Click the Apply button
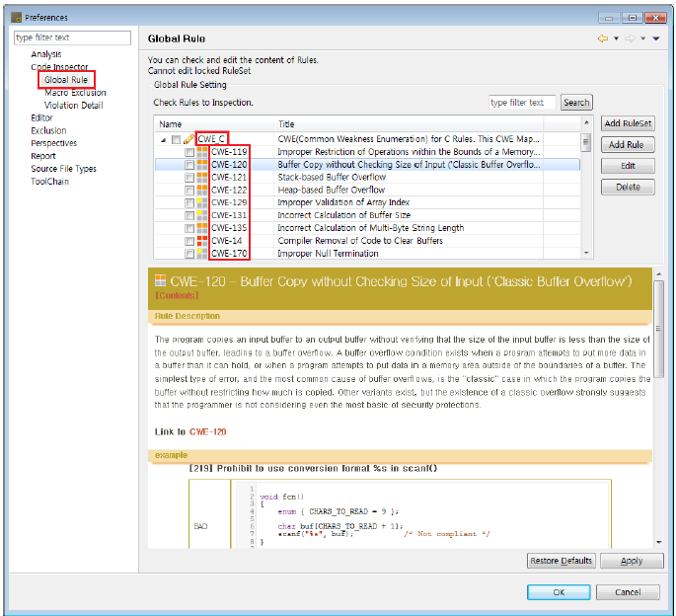The image size is (676, 616). [632, 561]
